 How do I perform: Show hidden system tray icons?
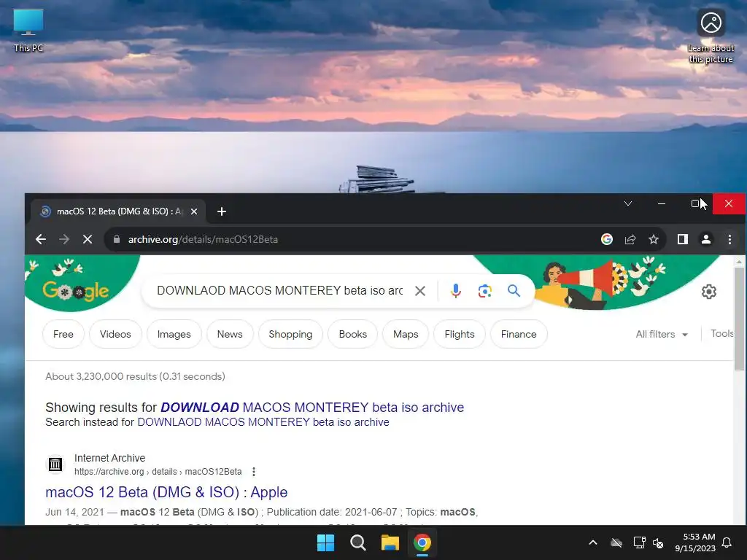[x=593, y=542]
